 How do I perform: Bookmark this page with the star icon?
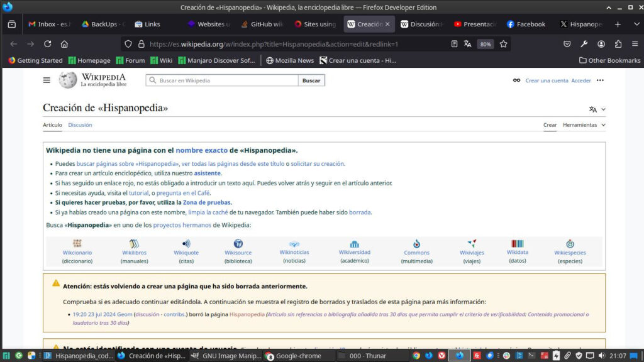pyautogui.click(x=502, y=44)
